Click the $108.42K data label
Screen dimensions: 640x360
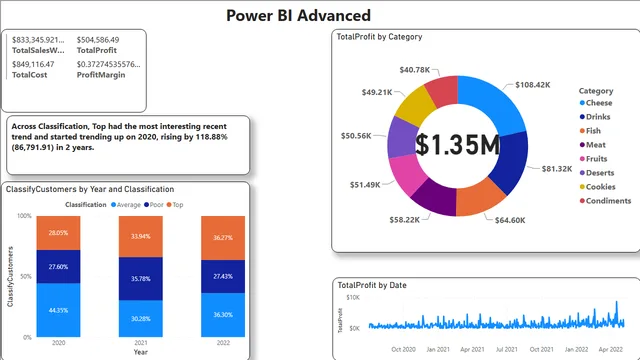tap(533, 85)
